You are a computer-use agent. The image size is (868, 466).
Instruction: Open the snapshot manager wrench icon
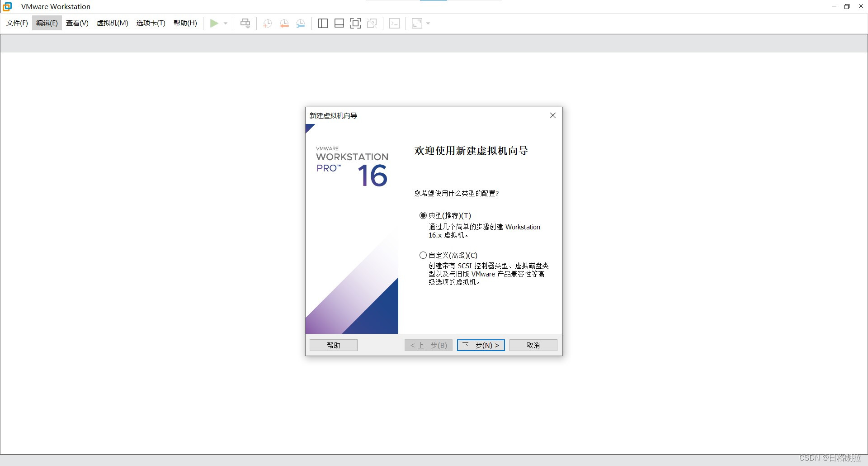(301, 23)
